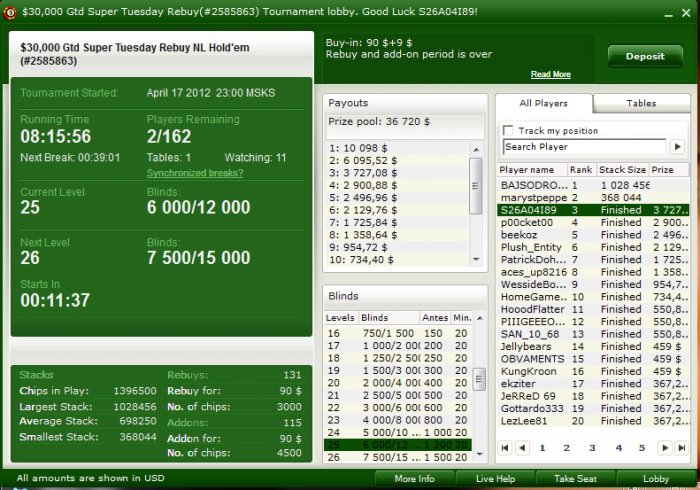Go to previous page of player list

pyautogui.click(x=522, y=448)
